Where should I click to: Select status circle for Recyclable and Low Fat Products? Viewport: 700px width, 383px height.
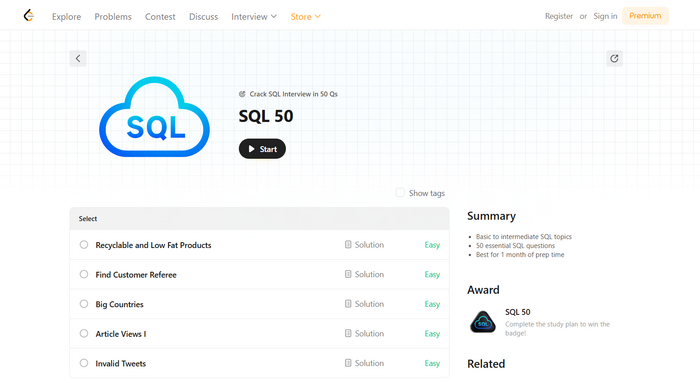click(x=84, y=245)
